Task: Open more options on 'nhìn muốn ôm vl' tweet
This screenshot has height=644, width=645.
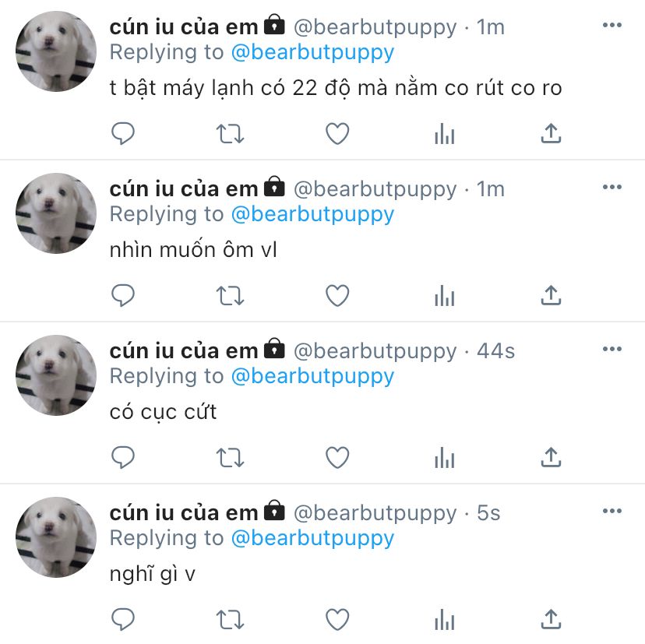Action: (x=612, y=187)
